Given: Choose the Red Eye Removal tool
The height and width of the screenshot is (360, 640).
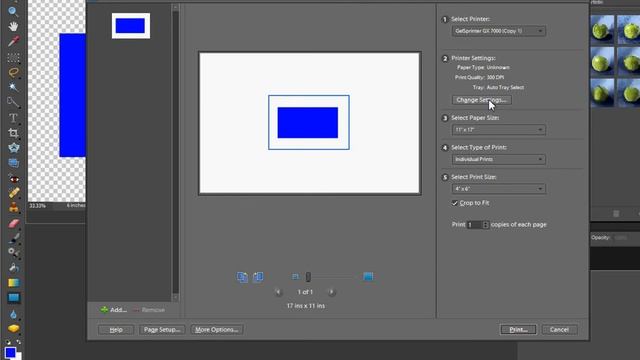Looking at the screenshot, I should click(13, 179).
